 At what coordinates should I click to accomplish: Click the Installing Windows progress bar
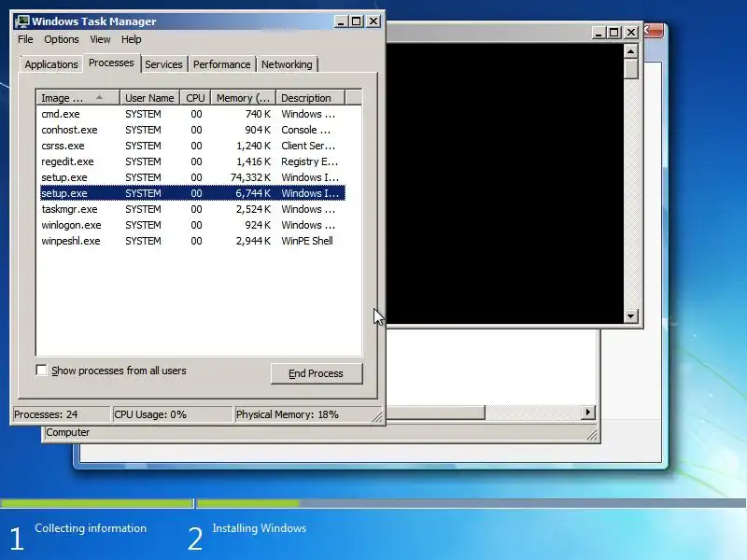pyautogui.click(x=472, y=503)
